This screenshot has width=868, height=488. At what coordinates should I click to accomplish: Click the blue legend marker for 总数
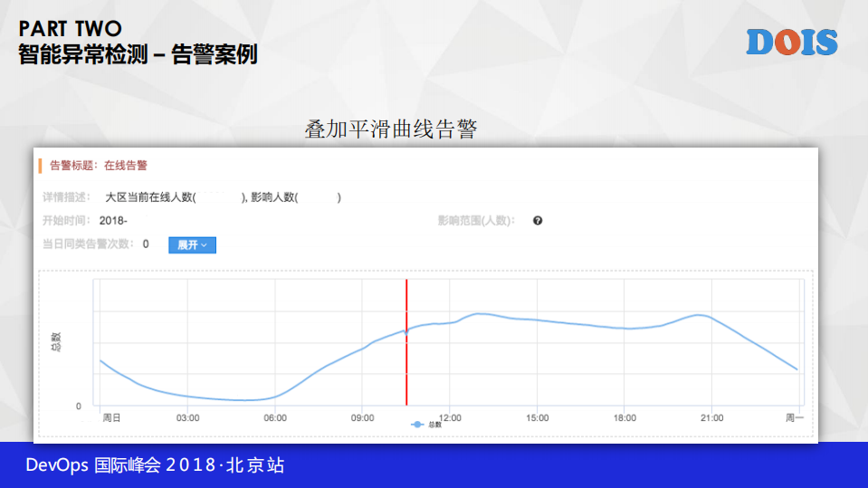[x=417, y=424]
